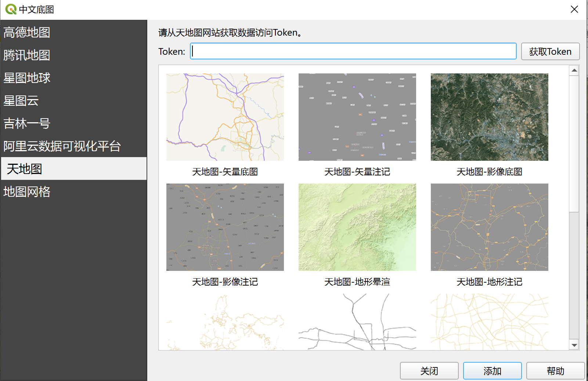Click the Token input field
The width and height of the screenshot is (588, 381).
click(x=353, y=51)
